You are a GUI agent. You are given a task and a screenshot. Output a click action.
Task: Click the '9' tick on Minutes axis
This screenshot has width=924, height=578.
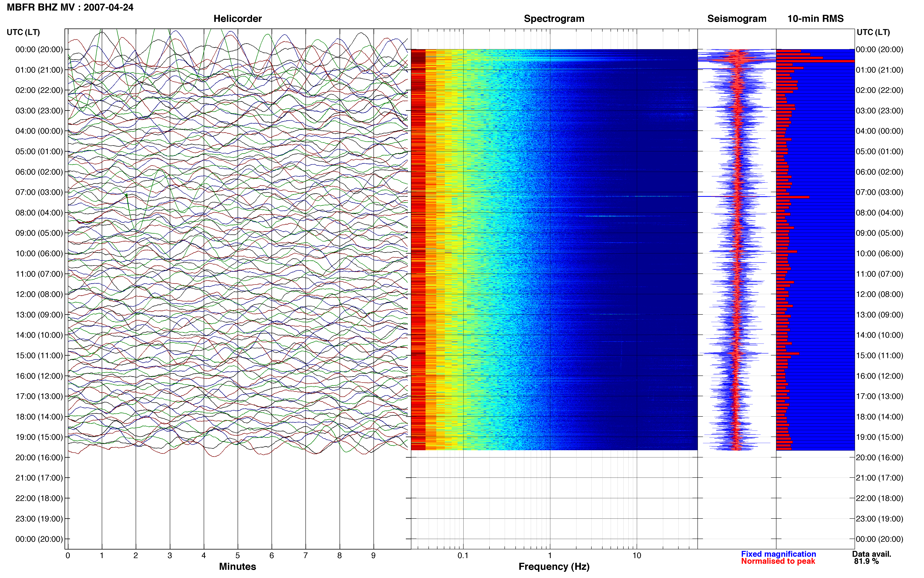[373, 556]
